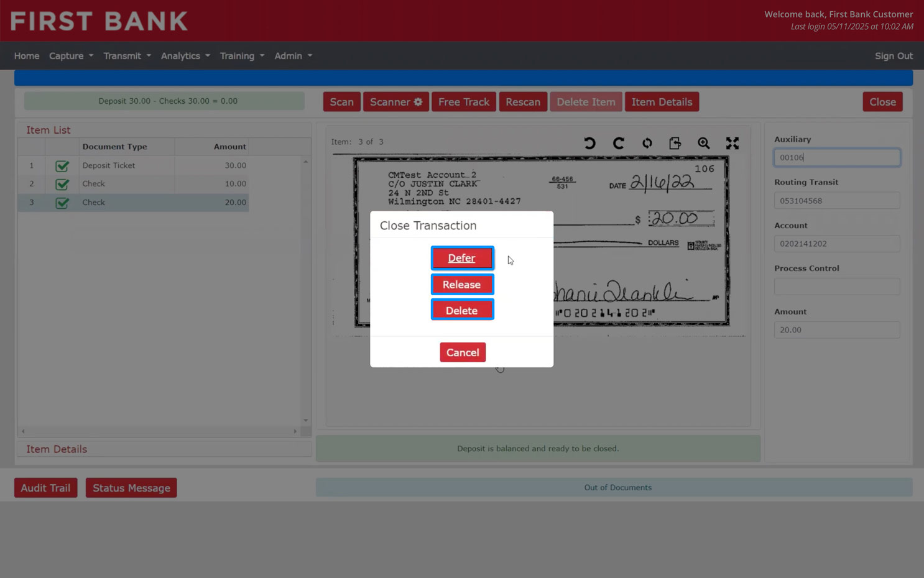Click the Item List panel header
The width and height of the screenshot is (924, 578).
164,130
